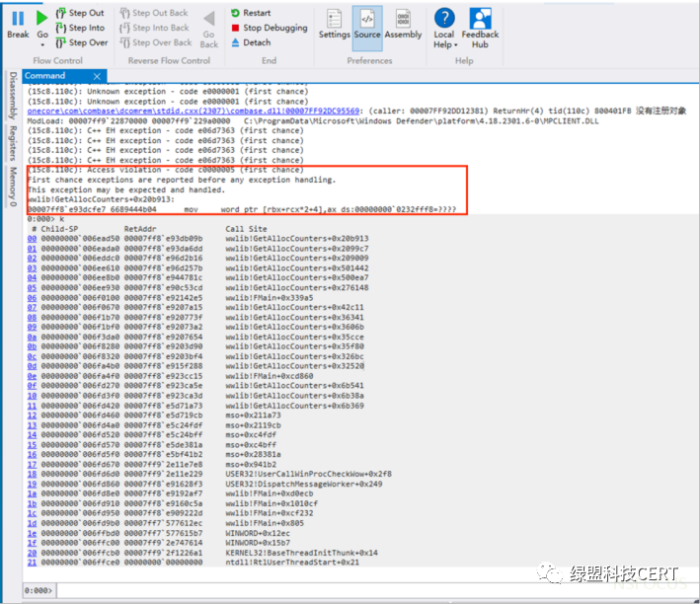Close the Command tab
Screen dimensions: 700x604
[x=97, y=76]
